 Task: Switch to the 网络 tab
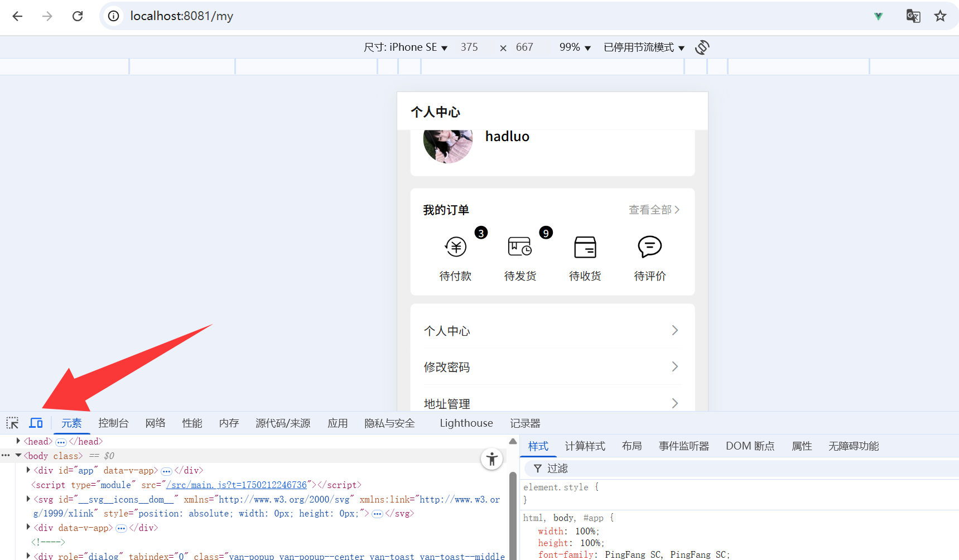point(155,423)
